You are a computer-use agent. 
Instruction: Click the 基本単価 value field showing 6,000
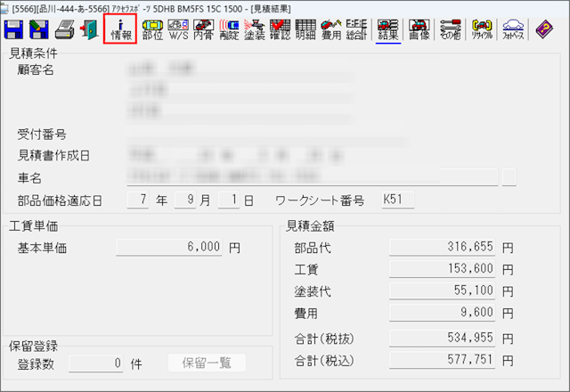click(x=169, y=248)
